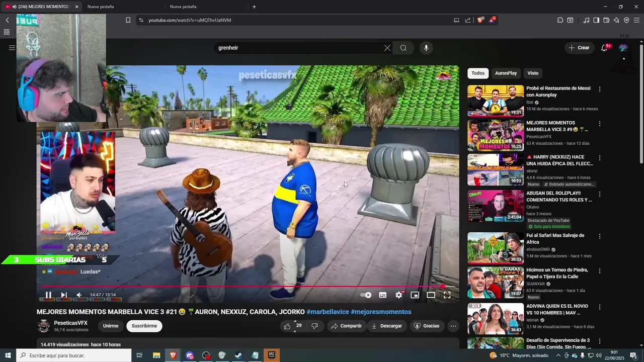Viewport: 644px width, 362px height.
Task: Open options for ABUSAN DEL ROLEPLAY video
Action: 599,194
